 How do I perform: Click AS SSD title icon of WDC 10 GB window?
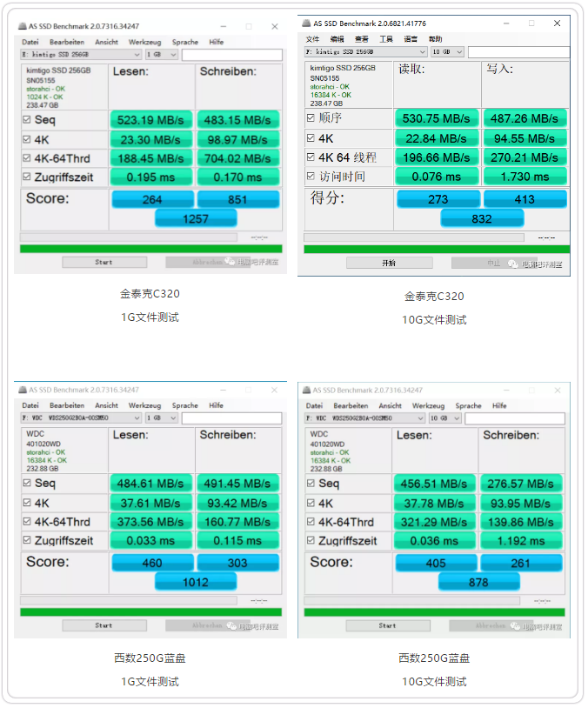click(x=306, y=390)
